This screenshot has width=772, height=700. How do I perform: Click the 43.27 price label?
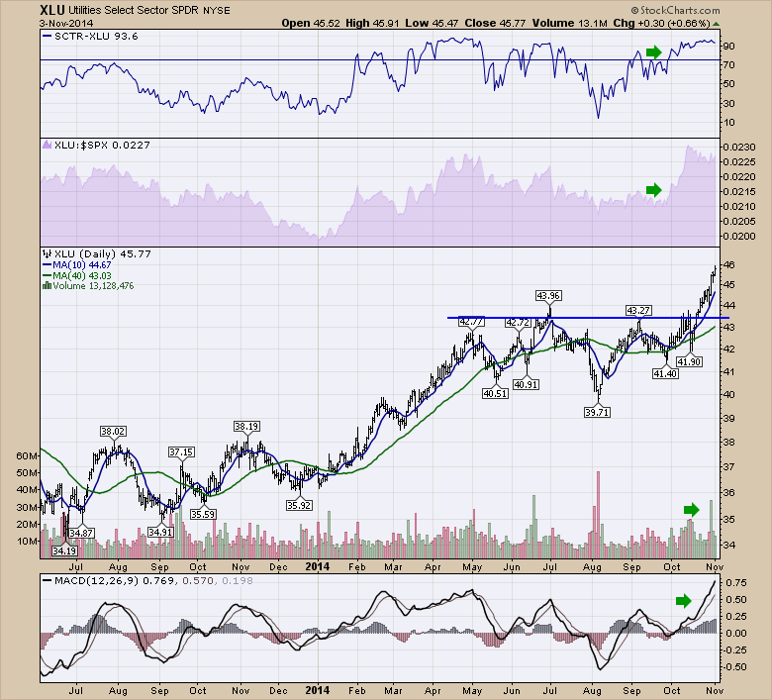(x=638, y=310)
